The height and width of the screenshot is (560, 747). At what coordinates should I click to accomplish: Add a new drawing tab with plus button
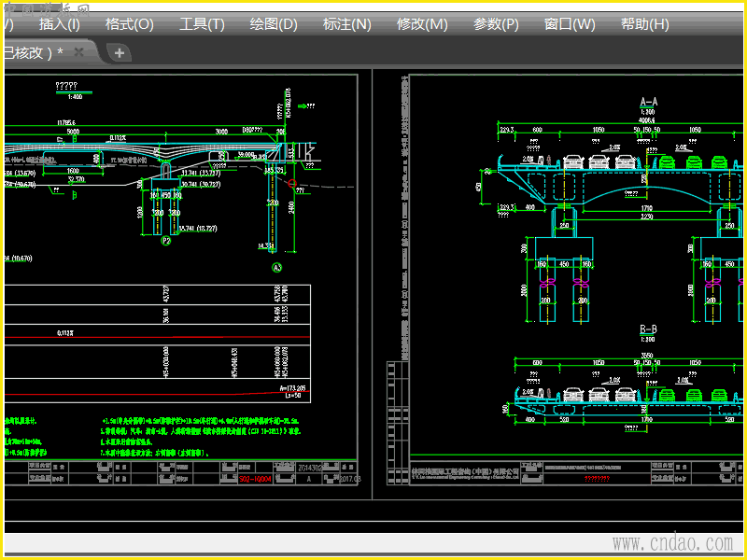tap(120, 52)
